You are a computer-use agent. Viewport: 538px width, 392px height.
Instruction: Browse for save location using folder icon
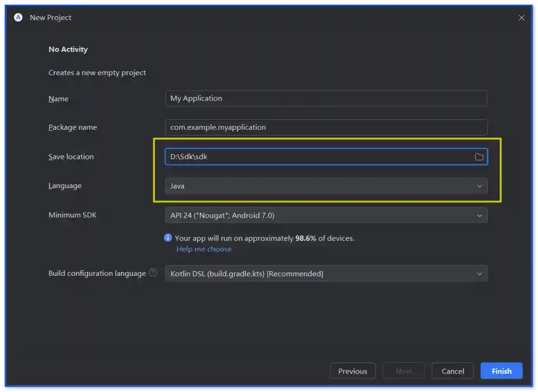(479, 157)
